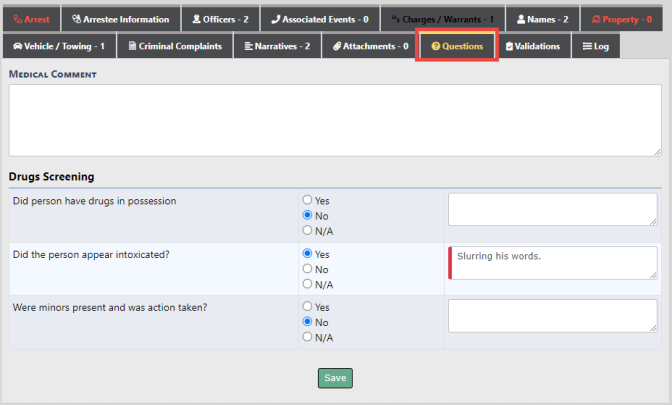This screenshot has height=405, width=672.
Task: Open the Officers tab
Action: pyautogui.click(x=219, y=19)
